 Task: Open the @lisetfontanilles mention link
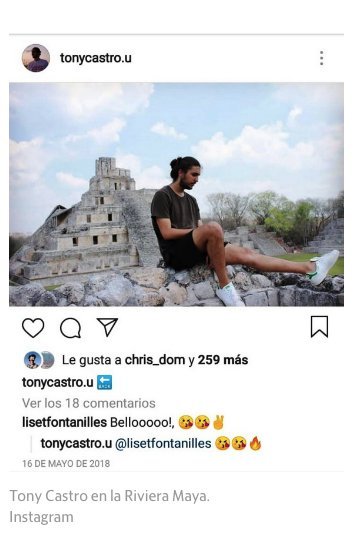click(163, 444)
